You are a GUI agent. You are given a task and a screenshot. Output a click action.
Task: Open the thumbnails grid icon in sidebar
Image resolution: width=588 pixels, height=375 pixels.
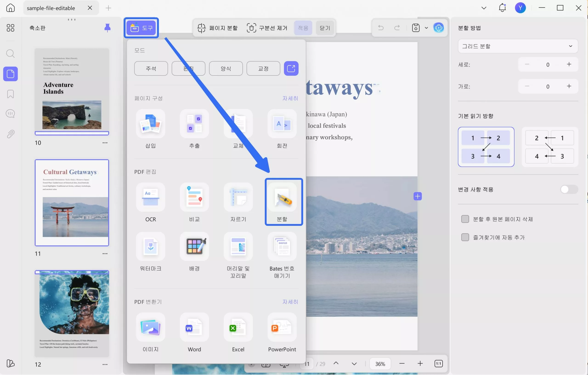click(x=10, y=28)
